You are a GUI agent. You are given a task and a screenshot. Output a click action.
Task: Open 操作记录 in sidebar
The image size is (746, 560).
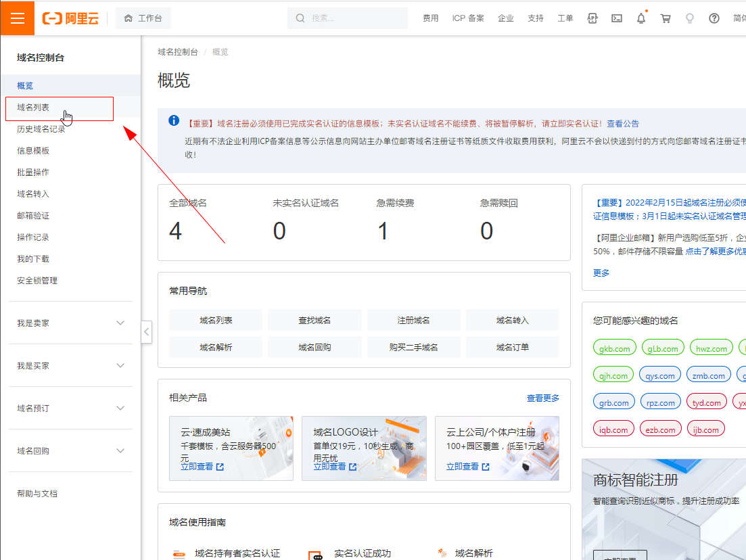pos(70,237)
